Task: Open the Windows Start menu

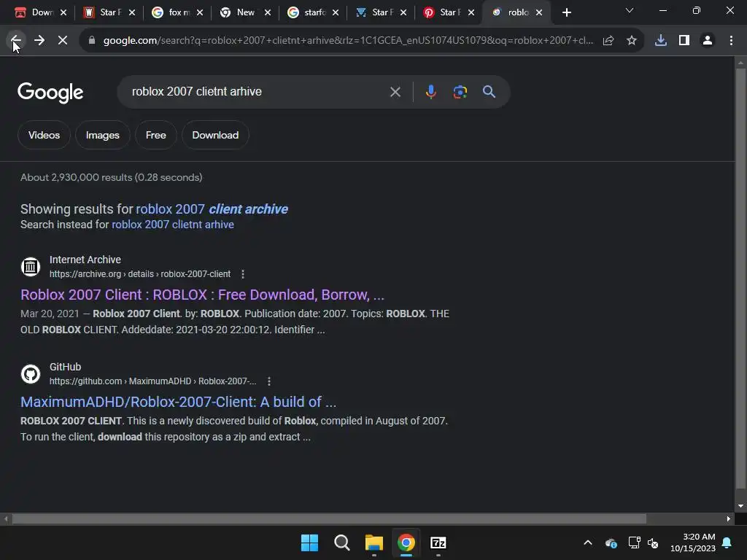Action: tap(309, 542)
